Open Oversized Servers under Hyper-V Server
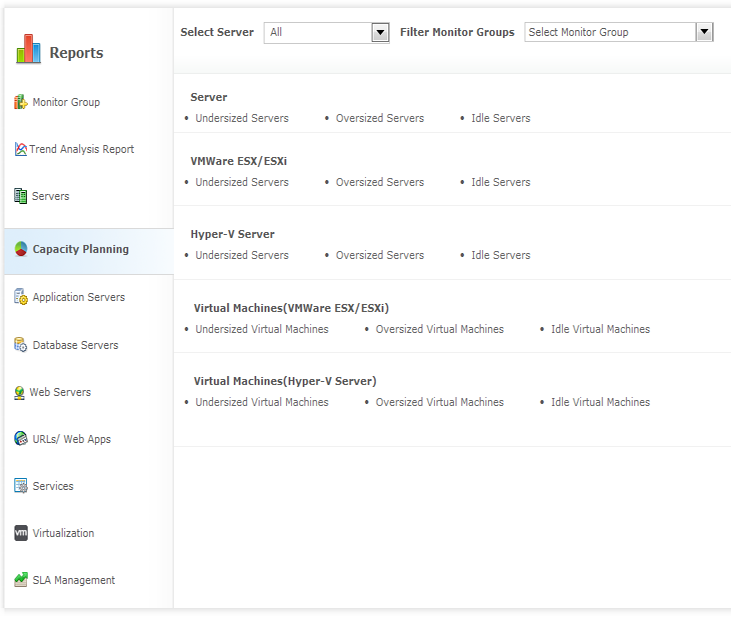Image resolution: width=731 pixels, height=630 pixels. tap(380, 256)
